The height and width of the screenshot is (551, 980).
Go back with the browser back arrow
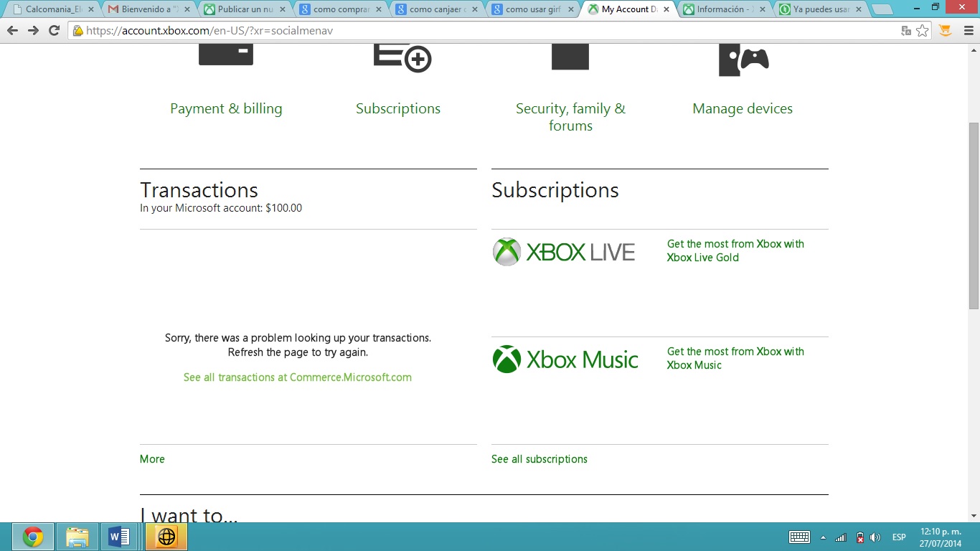pyautogui.click(x=12, y=31)
